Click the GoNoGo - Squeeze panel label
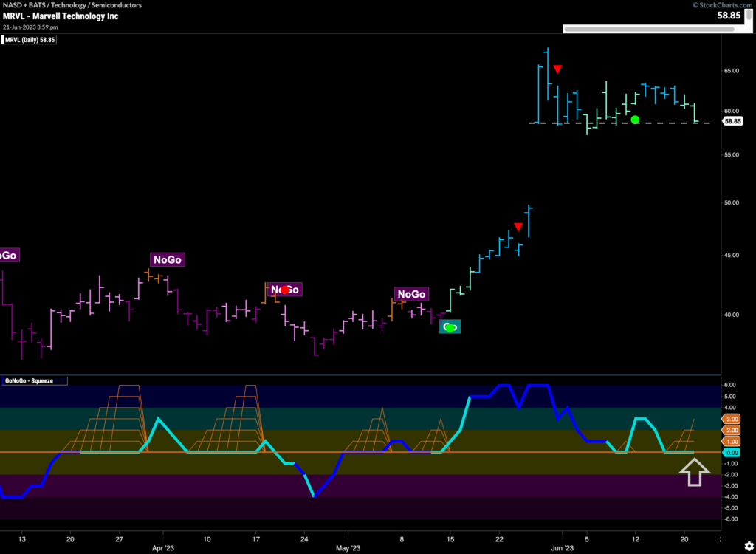This screenshot has width=756, height=554. click(34, 381)
